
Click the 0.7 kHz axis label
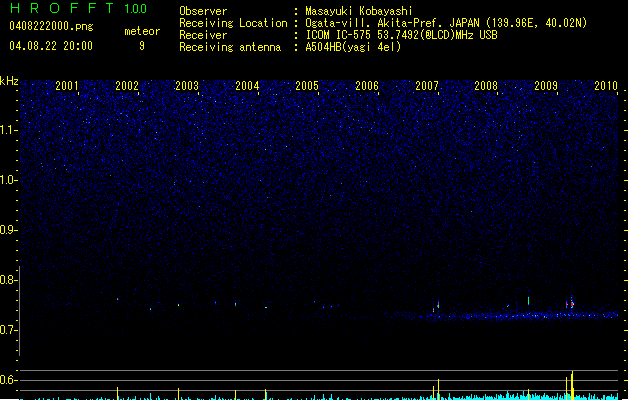[9, 330]
